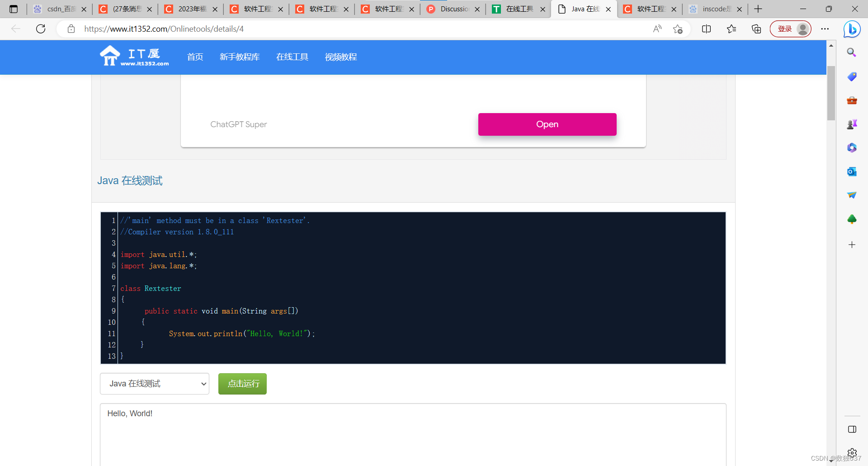Add this page to favorites
This screenshot has width=868, height=466.
pos(678,29)
